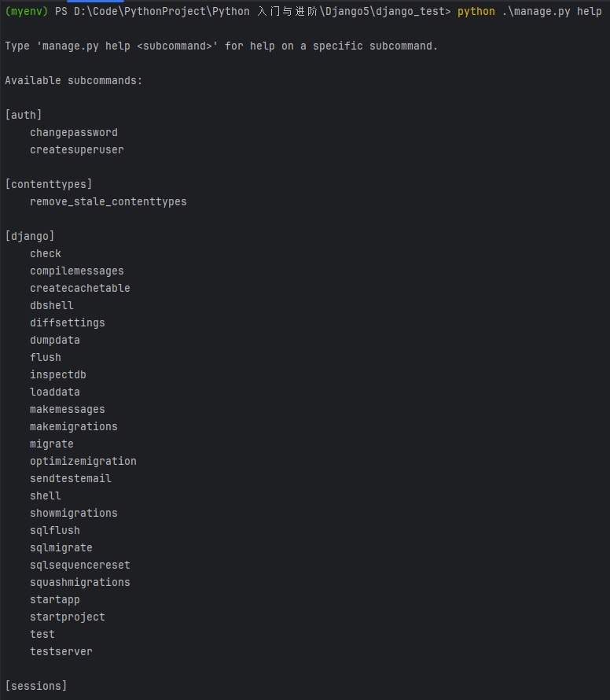Click the 'inspectdb' subcommand text
The image size is (610, 700).
pyautogui.click(x=58, y=375)
